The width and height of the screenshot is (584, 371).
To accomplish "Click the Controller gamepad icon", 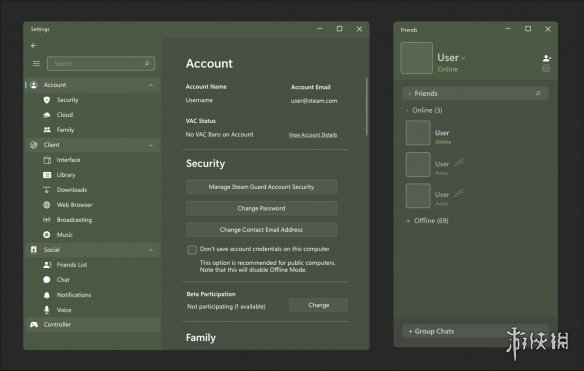I will coord(34,324).
